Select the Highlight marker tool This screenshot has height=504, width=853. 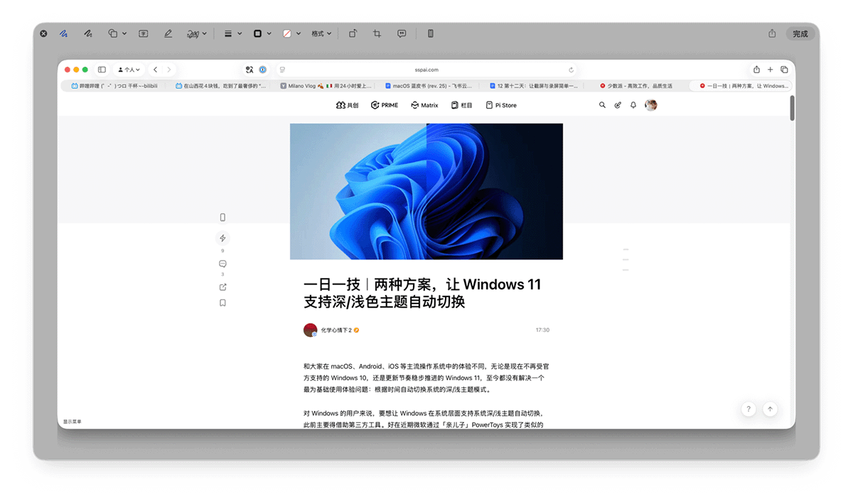point(168,33)
